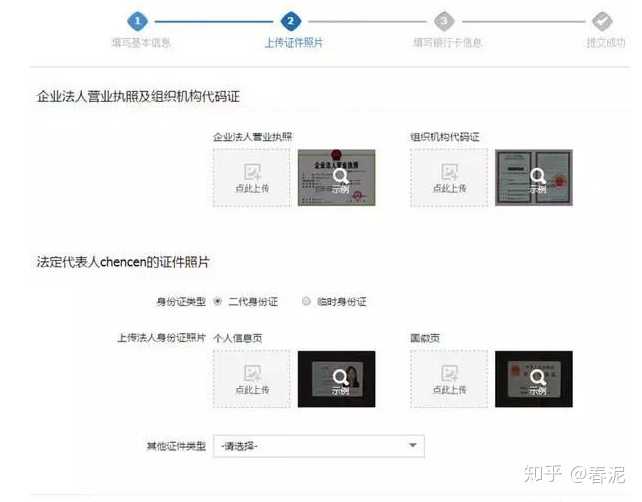This screenshot has height=502, width=642.
Task: Click step 3 circle in progress bar
Action: (444, 21)
